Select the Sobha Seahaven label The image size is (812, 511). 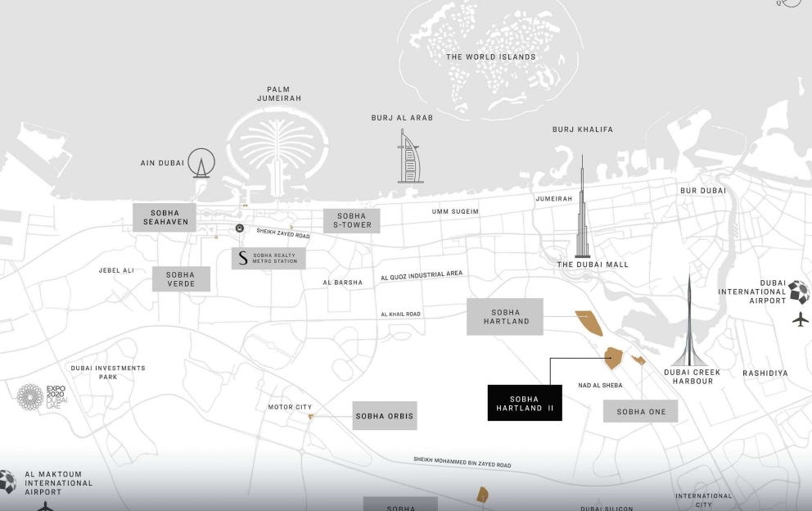(165, 217)
